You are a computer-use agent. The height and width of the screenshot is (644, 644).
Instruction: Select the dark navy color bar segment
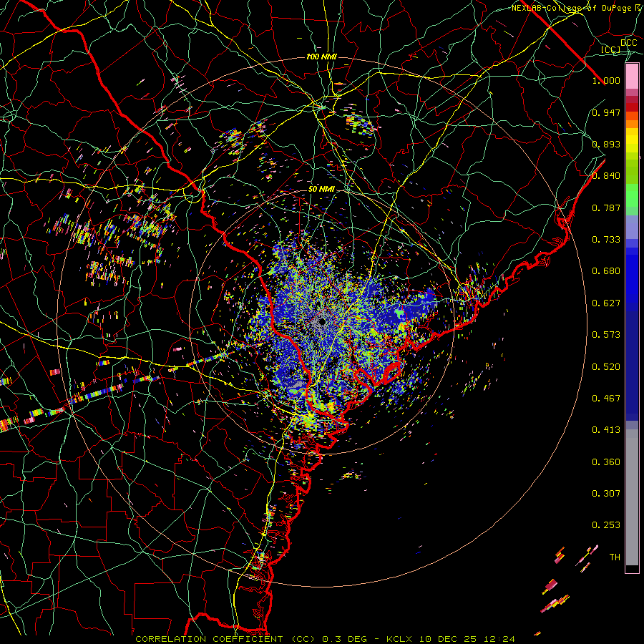pyautogui.click(x=632, y=366)
